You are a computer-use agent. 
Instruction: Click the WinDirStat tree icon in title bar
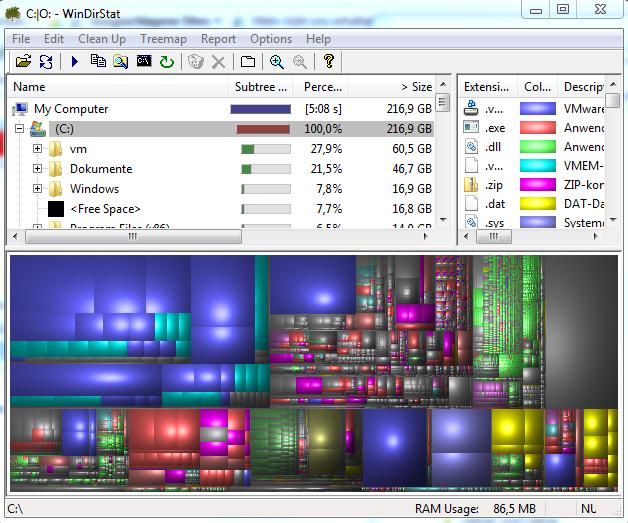click(x=13, y=13)
